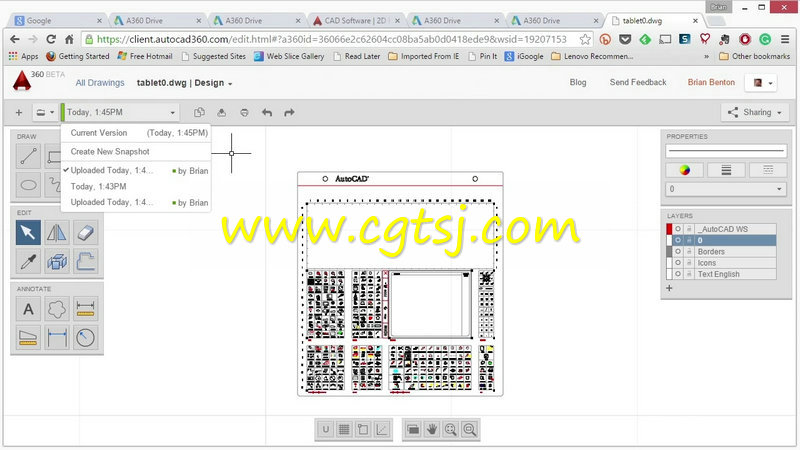This screenshot has height=450, width=800.
Task: Toggle ortho tracking in bottom bar
Action: click(x=382, y=430)
